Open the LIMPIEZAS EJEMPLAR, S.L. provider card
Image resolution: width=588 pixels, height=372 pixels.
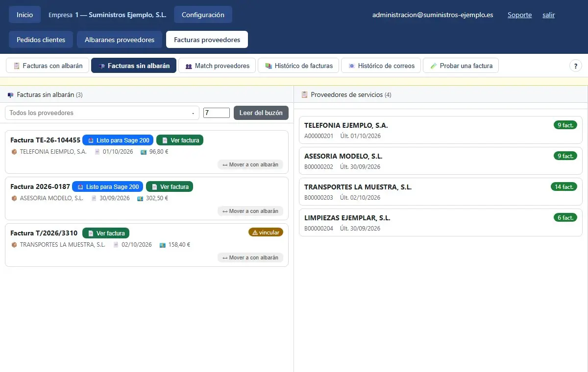[x=441, y=223]
